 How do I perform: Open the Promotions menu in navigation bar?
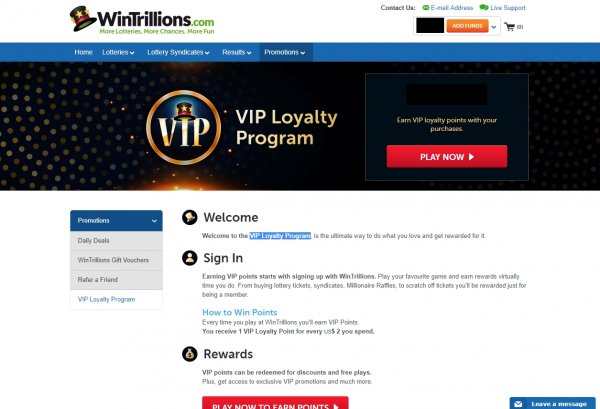click(285, 52)
